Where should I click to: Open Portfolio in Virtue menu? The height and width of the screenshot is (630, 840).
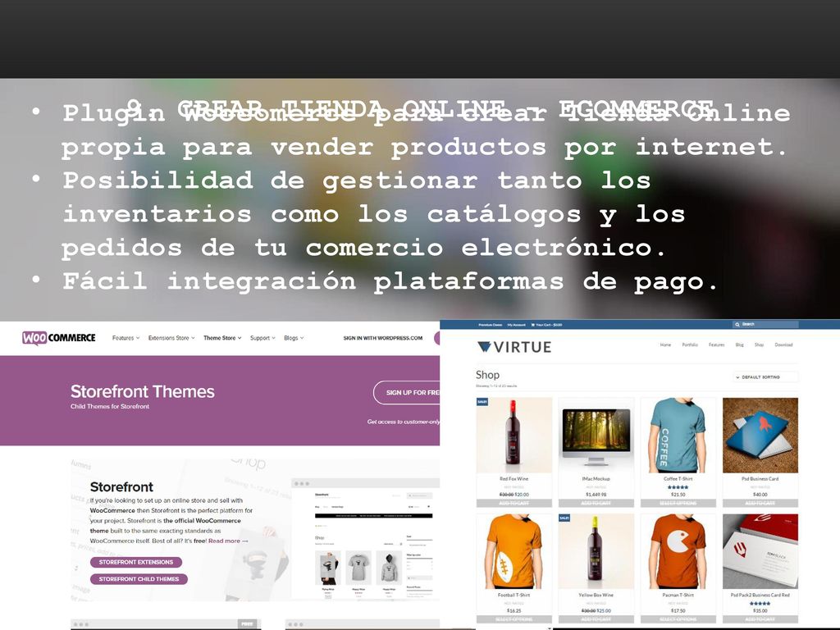coord(690,345)
